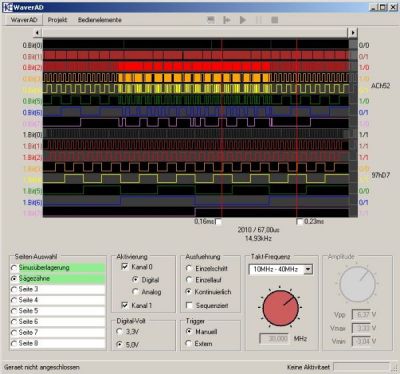400x374 pixels.
Task: Click the right scroll arrow above waveform
Action: point(353,33)
